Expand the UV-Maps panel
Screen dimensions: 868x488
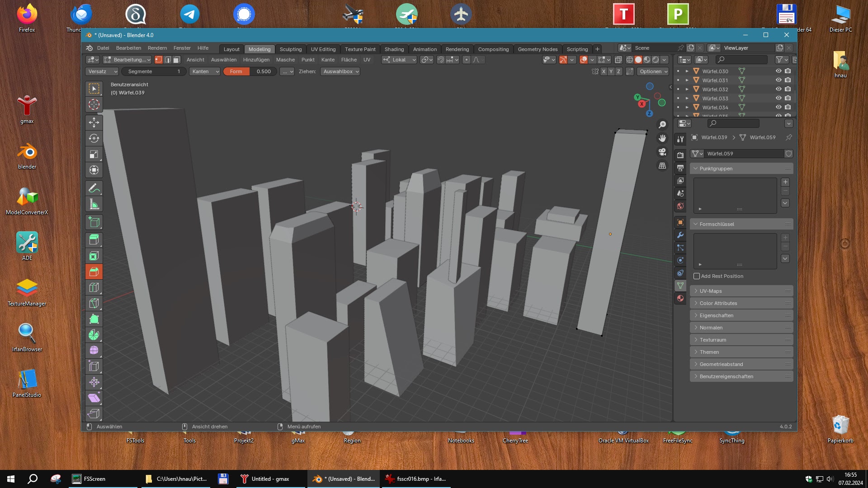(741, 291)
